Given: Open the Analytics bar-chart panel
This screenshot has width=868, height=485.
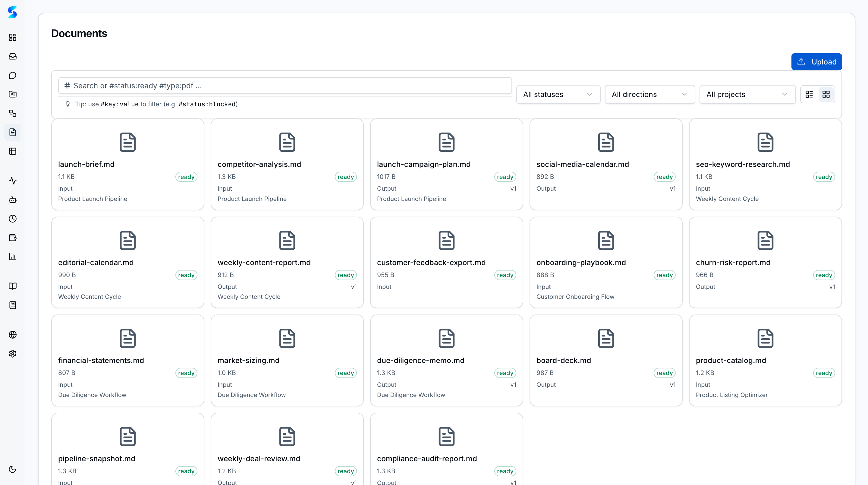Looking at the screenshot, I should coord(12,257).
